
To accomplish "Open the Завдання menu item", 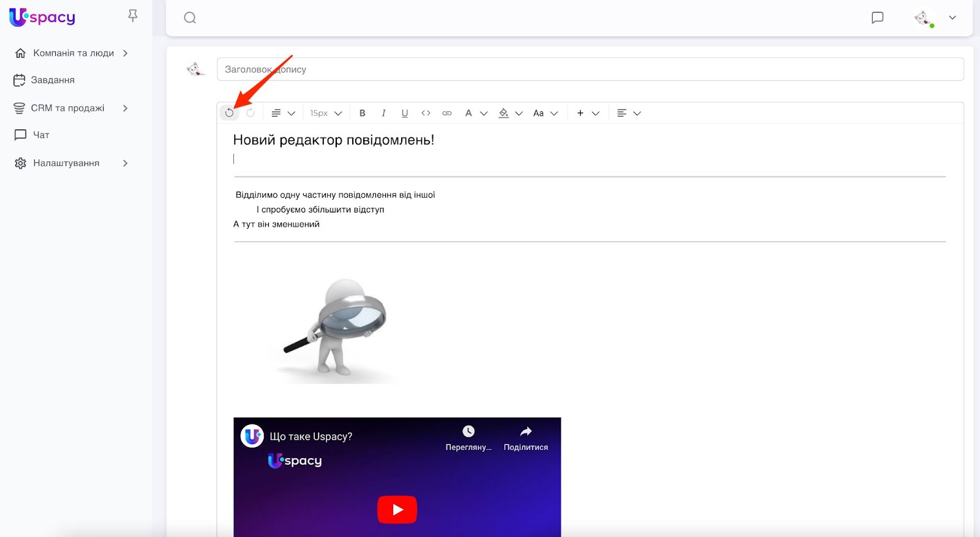I will click(x=53, y=80).
